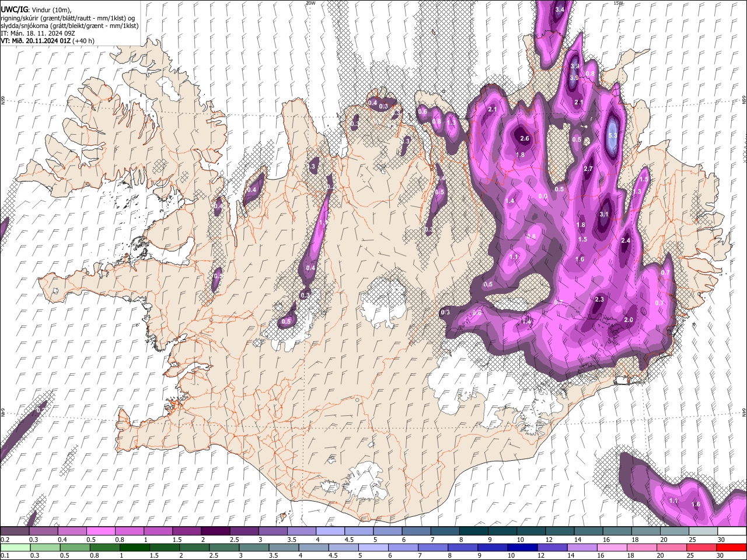Click the 2.4 precipitation value
The width and height of the screenshot is (747, 560).
tap(626, 241)
